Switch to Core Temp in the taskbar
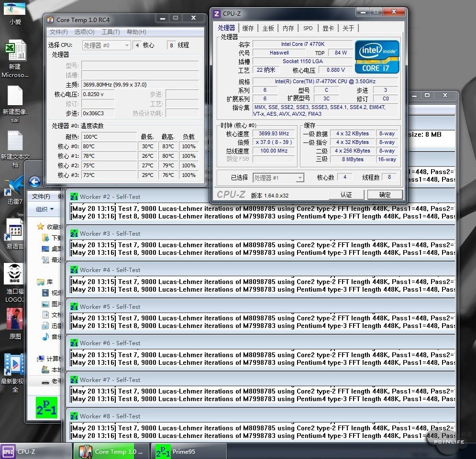This screenshot has height=459, width=476. 112,451
